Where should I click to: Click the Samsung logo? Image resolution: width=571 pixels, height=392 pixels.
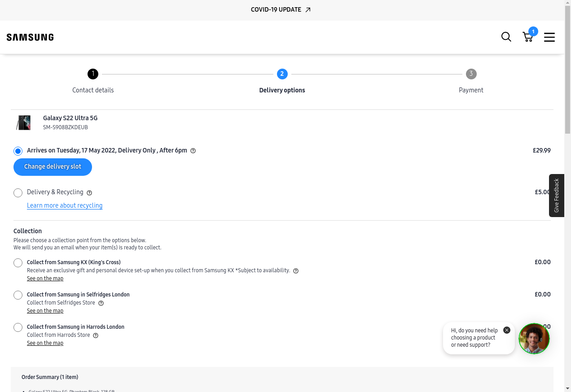pyautogui.click(x=30, y=37)
